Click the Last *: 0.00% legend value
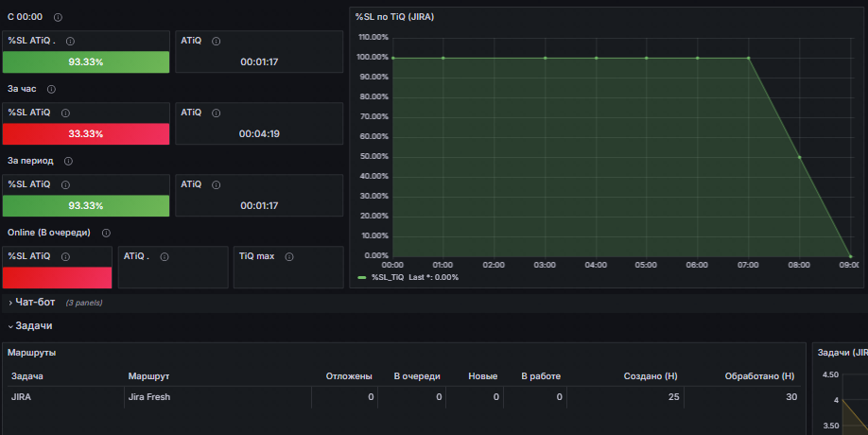This screenshot has width=868, height=435. [x=433, y=277]
